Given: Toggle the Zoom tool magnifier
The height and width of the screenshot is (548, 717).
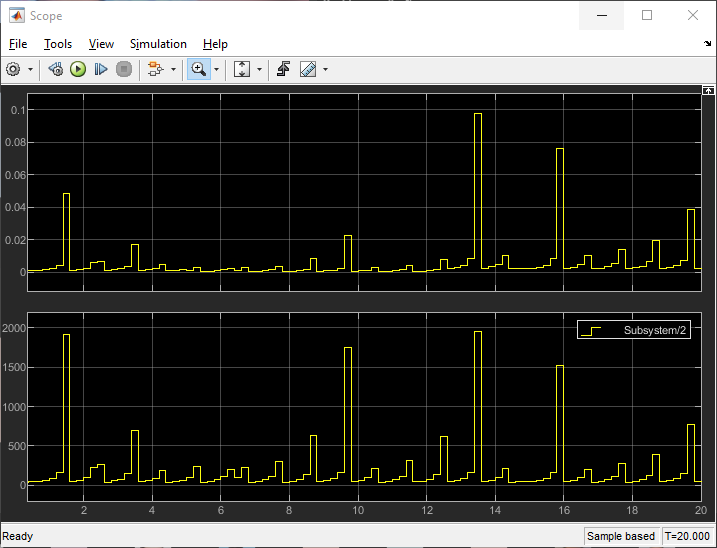Looking at the screenshot, I should tap(199, 70).
